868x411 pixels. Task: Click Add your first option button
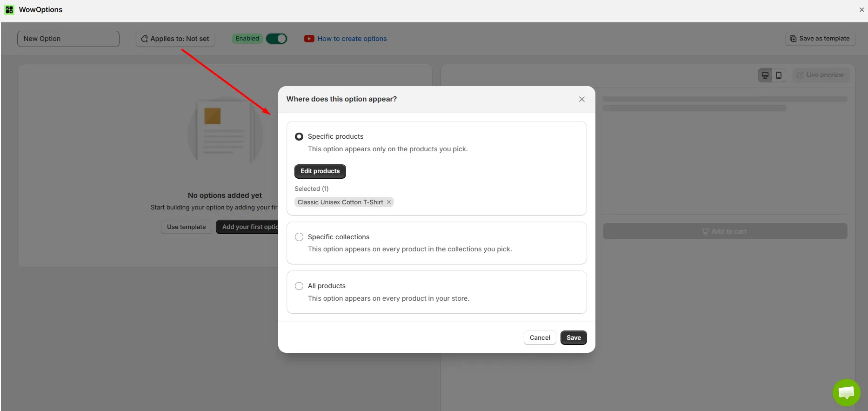(247, 227)
